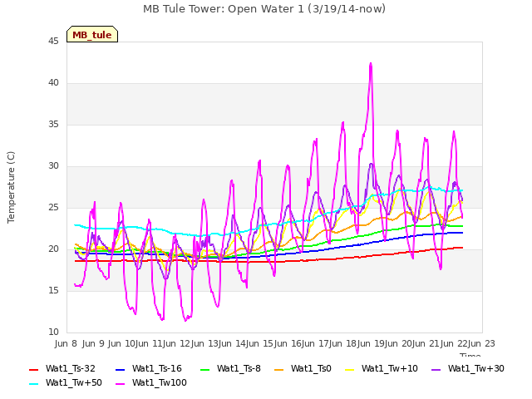Click the Jun 9 x-axis date label

click(93, 343)
